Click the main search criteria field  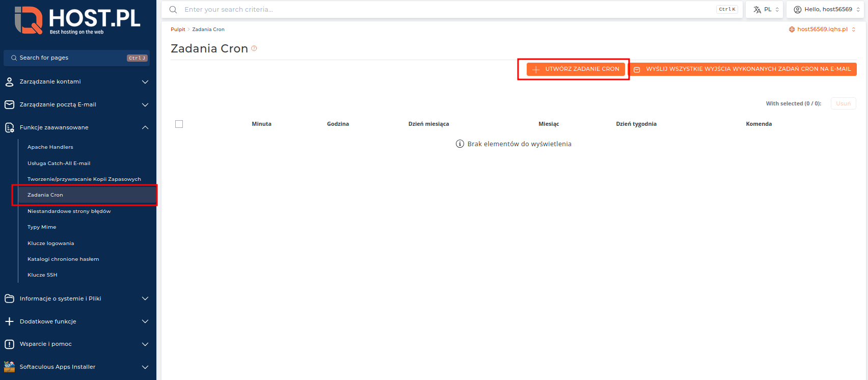(448, 10)
